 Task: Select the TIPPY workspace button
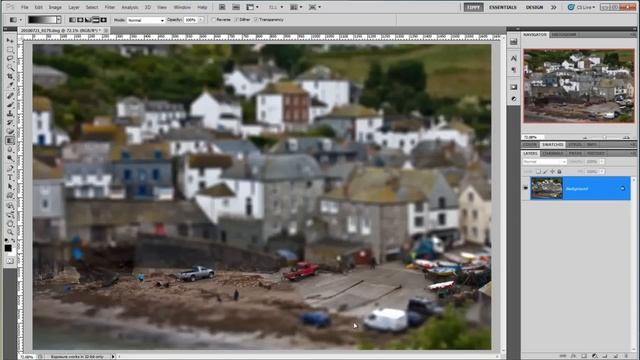coord(473,7)
